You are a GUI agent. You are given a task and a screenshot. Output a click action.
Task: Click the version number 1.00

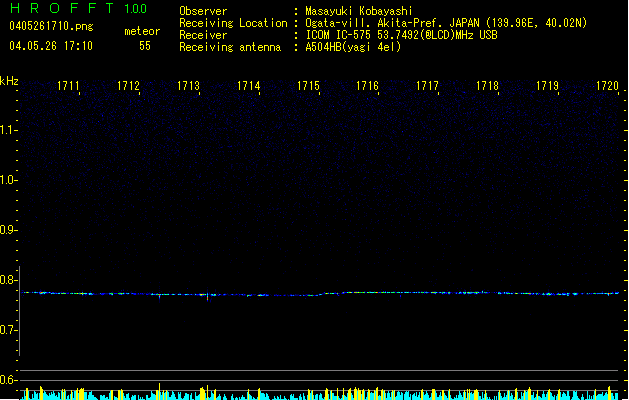[x=136, y=9]
